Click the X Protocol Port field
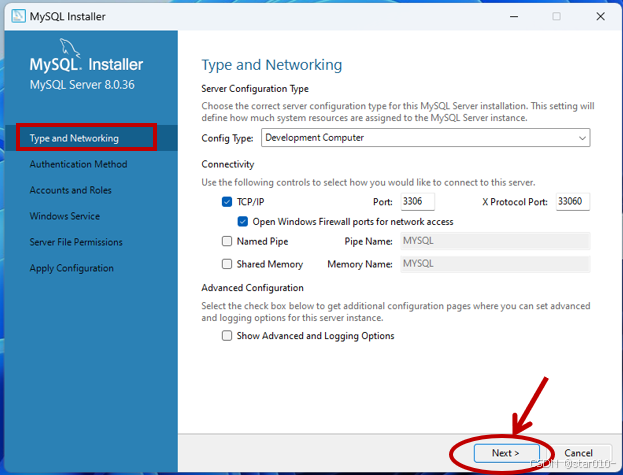 pyautogui.click(x=573, y=201)
